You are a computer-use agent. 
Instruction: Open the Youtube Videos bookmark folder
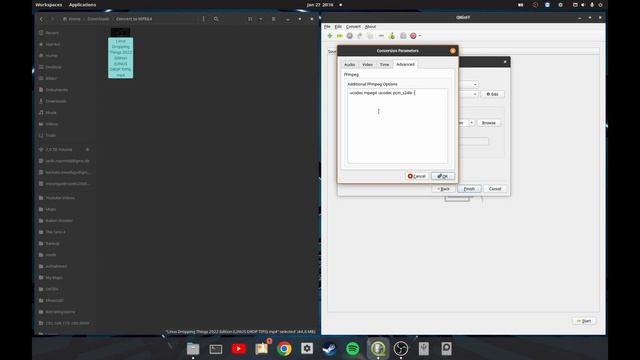click(60, 198)
